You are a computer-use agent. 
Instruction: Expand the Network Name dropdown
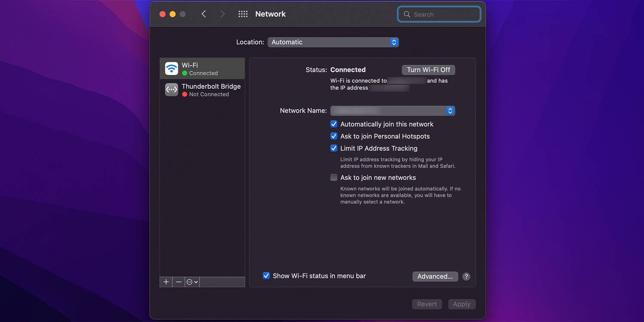coord(392,111)
